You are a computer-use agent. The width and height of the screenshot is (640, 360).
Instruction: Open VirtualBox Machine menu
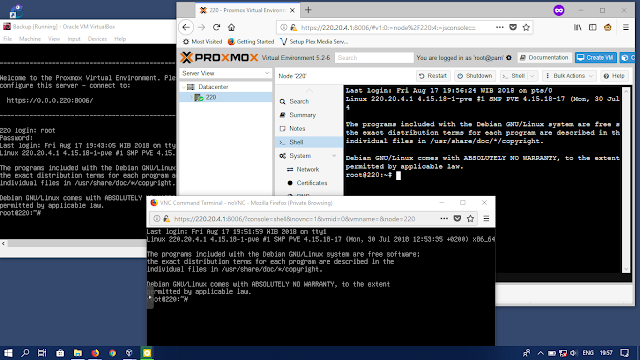[30, 39]
